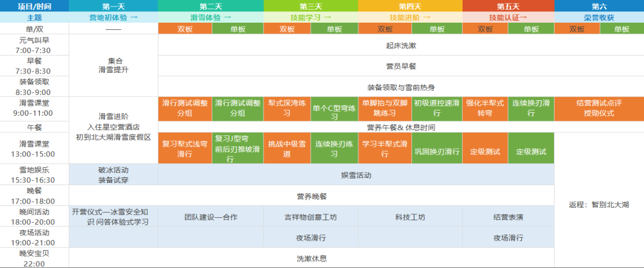
Task: Select the 晚安宝贝 22:00 row label
Action: (x=35, y=258)
